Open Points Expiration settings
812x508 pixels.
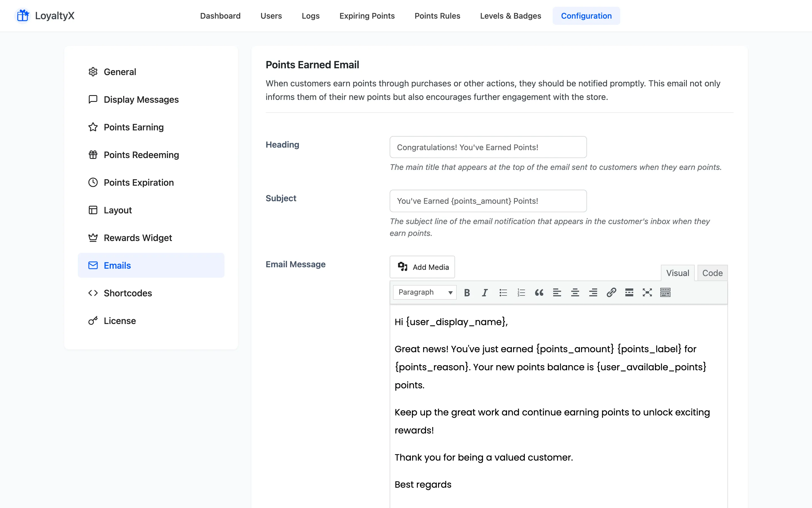[x=151, y=182]
